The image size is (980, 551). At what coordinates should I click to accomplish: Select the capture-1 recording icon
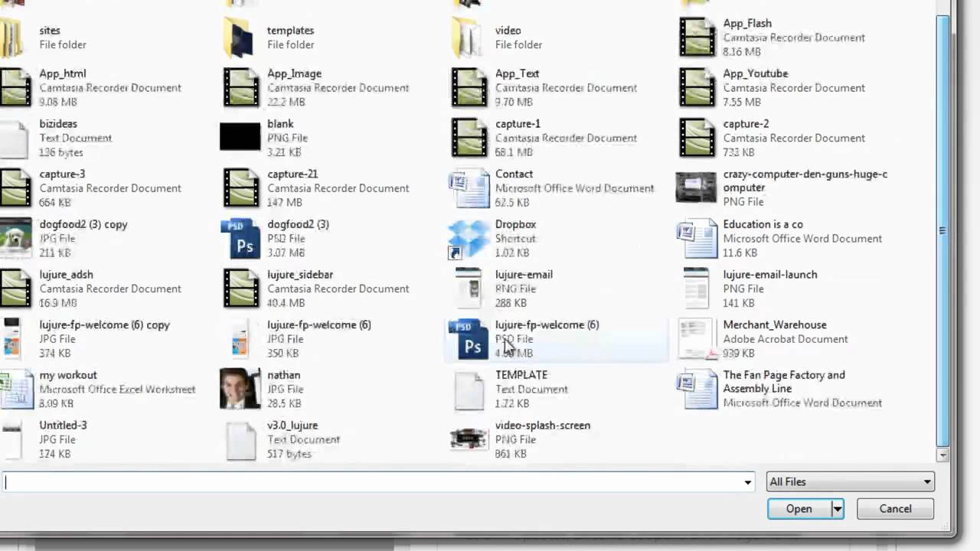469,138
